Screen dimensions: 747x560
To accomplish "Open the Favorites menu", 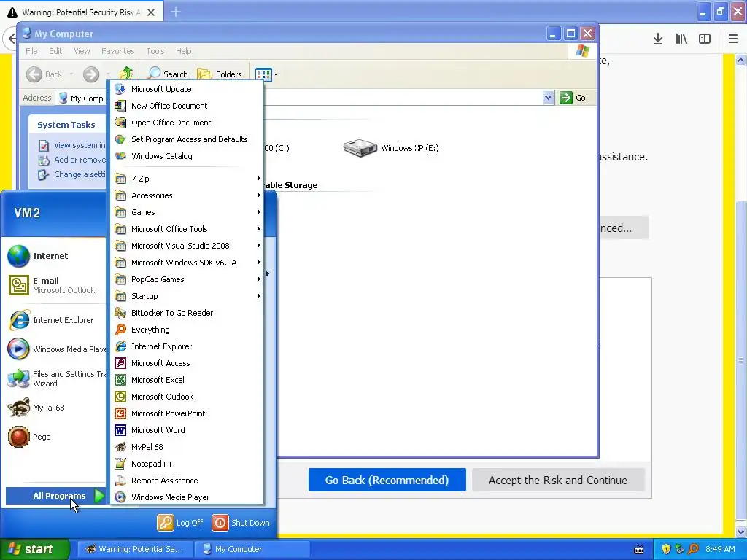I will pyautogui.click(x=117, y=51).
